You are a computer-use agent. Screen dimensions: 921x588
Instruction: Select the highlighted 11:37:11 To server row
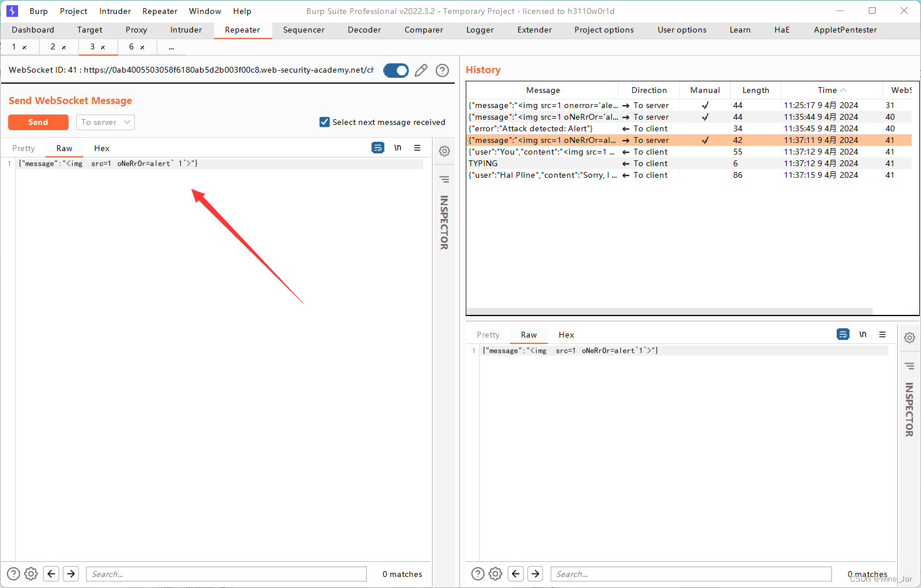point(690,140)
